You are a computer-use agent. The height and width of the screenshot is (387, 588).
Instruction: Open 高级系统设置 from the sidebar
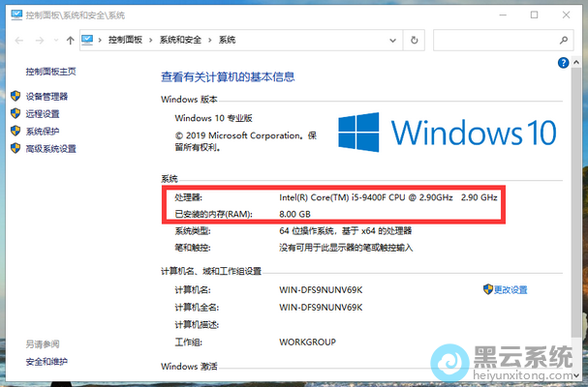(x=50, y=149)
